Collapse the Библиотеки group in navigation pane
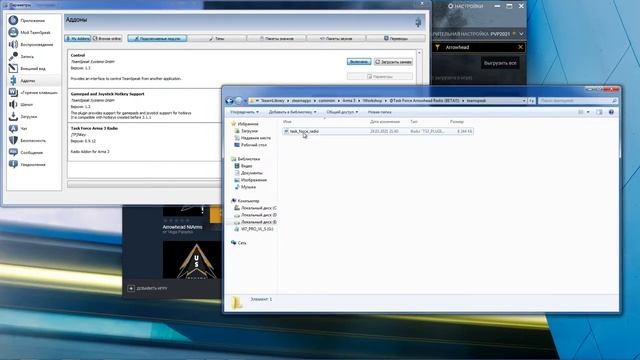The height and width of the screenshot is (360, 640). 245,159
